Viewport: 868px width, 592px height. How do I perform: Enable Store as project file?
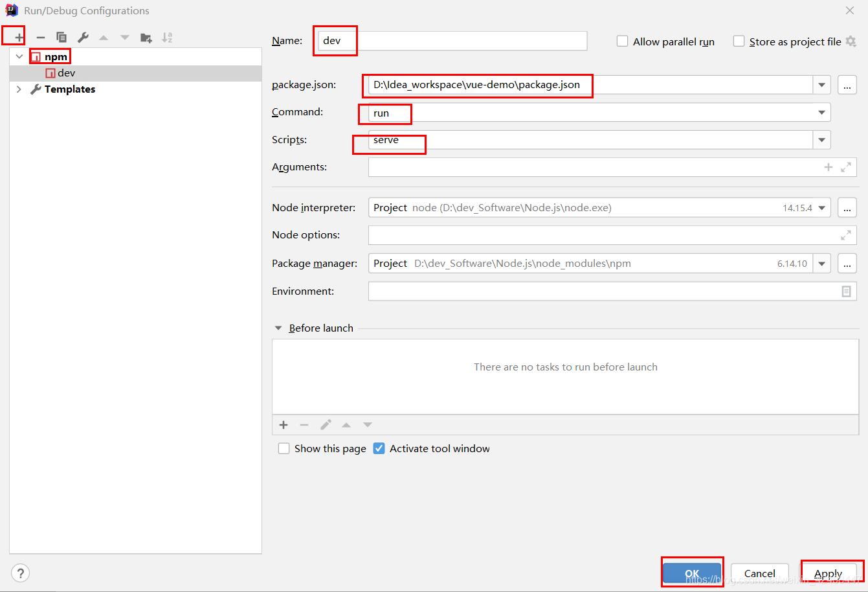739,41
